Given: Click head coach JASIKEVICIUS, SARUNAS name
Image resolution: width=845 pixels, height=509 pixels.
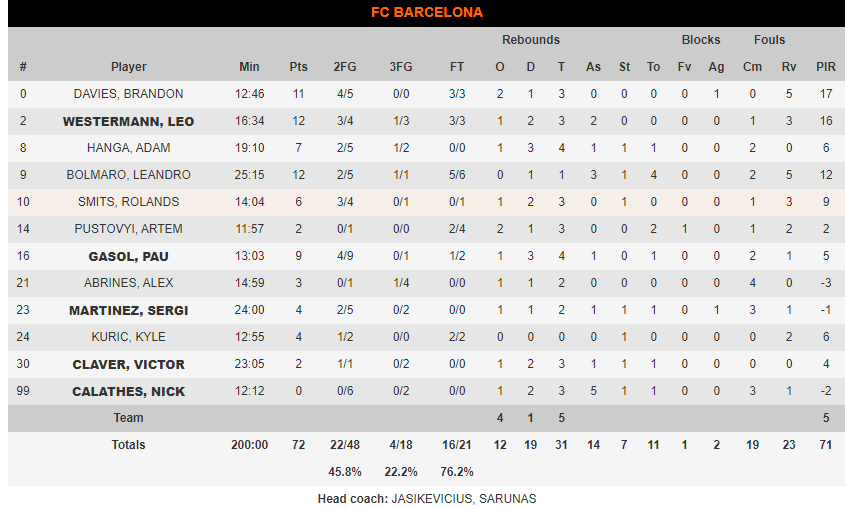Looking at the screenshot, I should coord(463,499).
